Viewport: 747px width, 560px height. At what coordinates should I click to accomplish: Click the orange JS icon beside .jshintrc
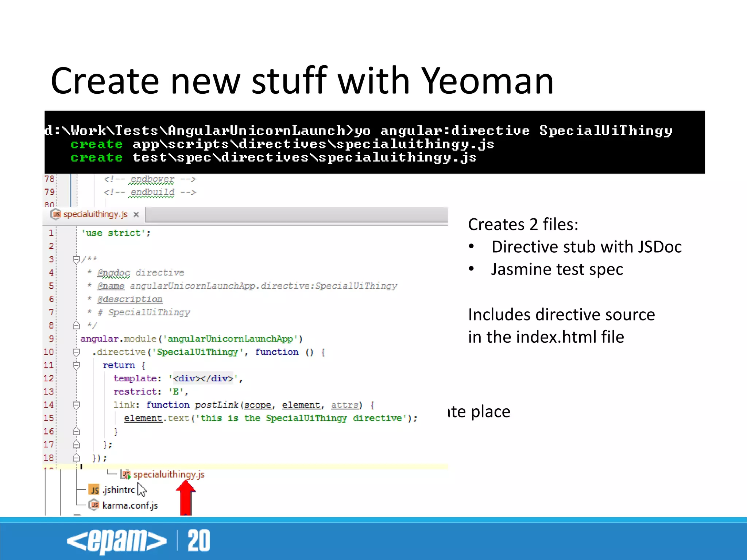click(94, 490)
